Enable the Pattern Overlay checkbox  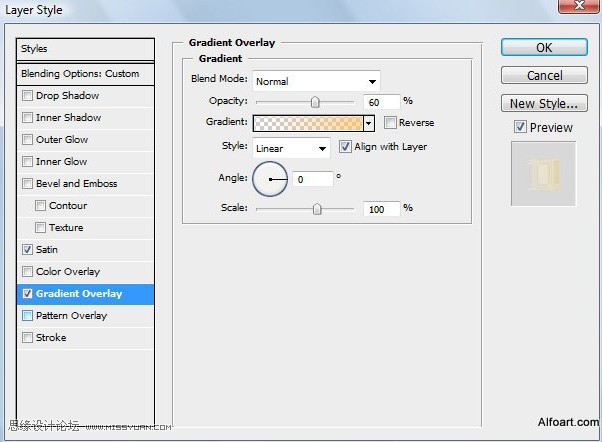click(x=27, y=316)
